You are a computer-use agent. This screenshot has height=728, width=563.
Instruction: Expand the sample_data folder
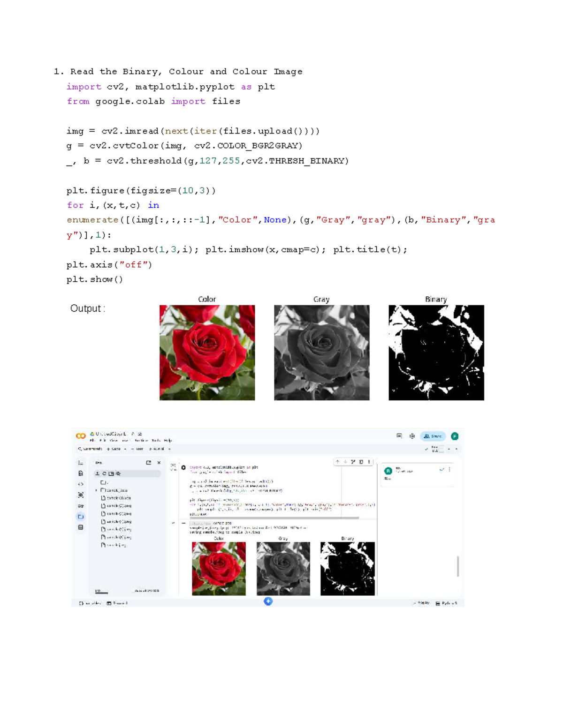[x=97, y=490]
